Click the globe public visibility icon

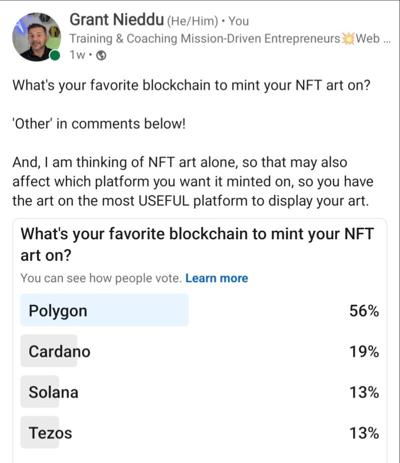[x=101, y=55]
